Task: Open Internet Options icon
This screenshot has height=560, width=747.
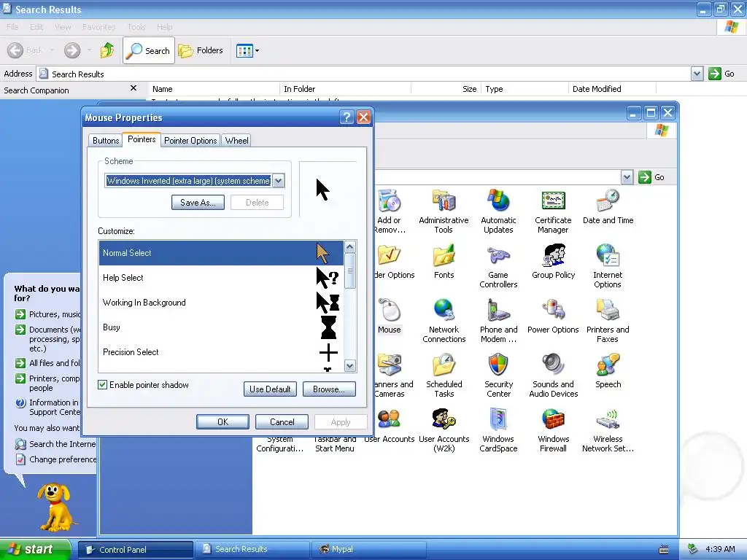Action: tap(608, 265)
